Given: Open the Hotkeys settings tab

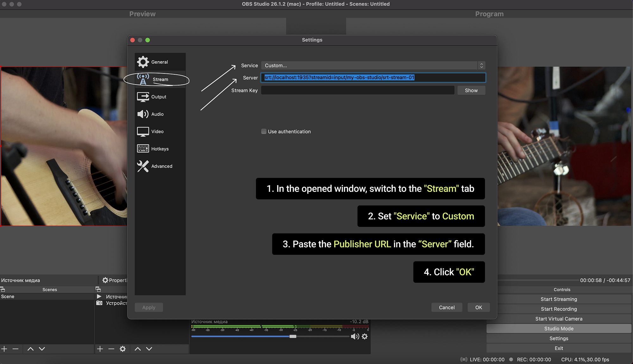Looking at the screenshot, I should tap(160, 149).
